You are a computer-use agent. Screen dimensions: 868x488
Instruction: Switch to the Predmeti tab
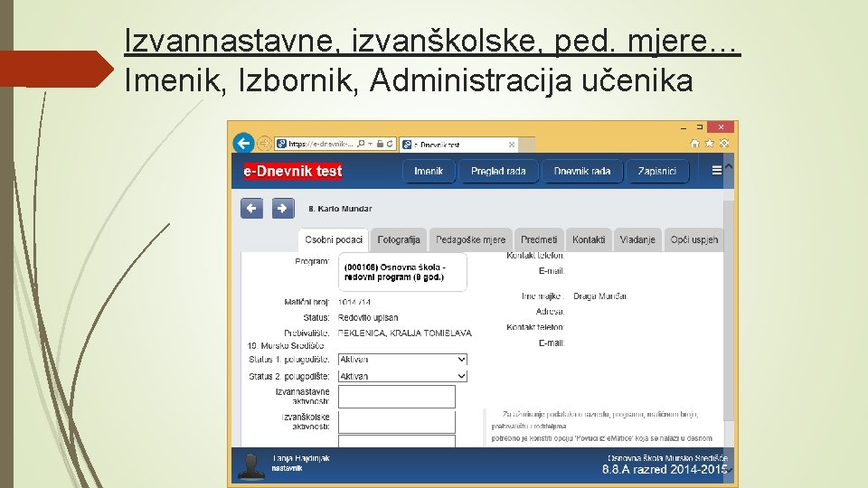point(539,239)
